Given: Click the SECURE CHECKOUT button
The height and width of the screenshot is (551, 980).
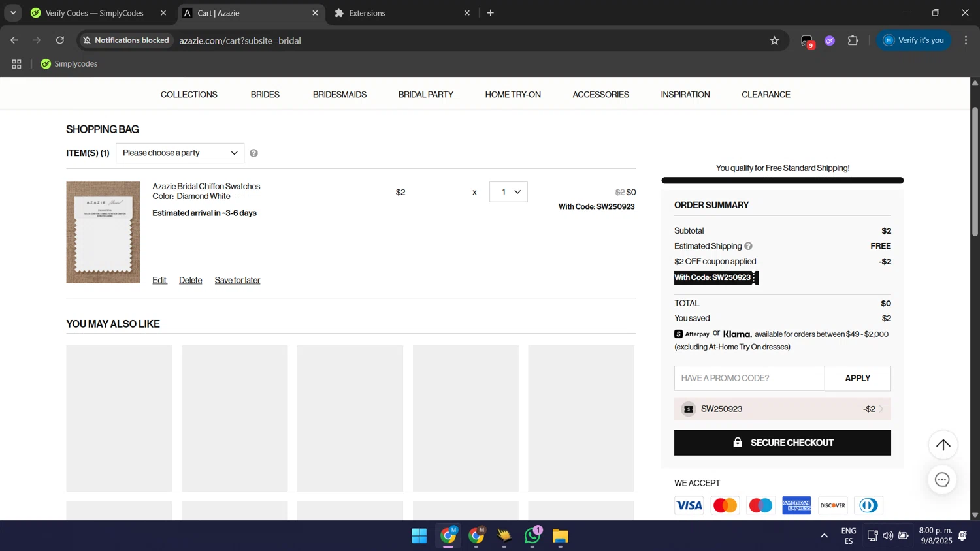Looking at the screenshot, I should coord(783,443).
